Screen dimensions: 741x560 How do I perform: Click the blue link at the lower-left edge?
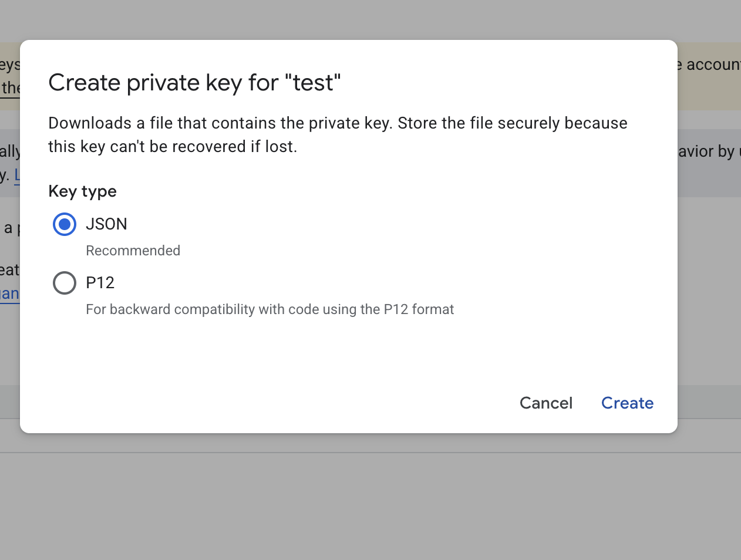pos(9,294)
